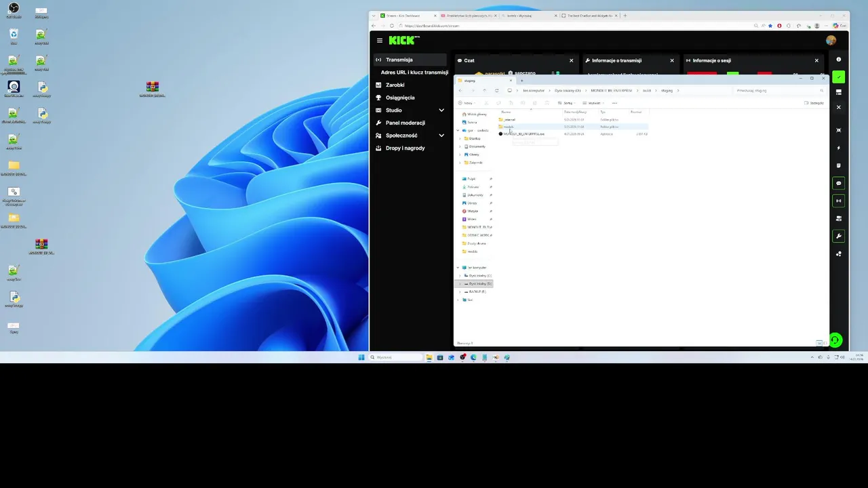Click the info icon in Kick's right sidebar
Viewport: 868px width, 488px height.
(839, 60)
